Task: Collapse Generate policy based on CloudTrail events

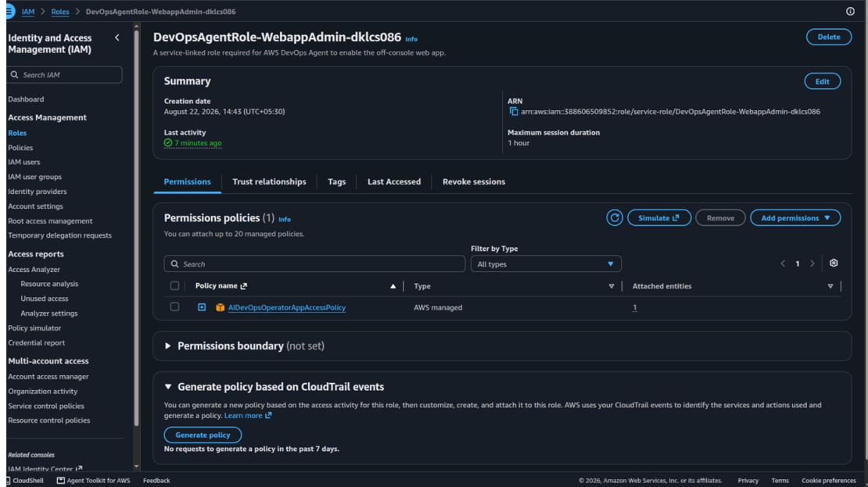Action: (167, 387)
